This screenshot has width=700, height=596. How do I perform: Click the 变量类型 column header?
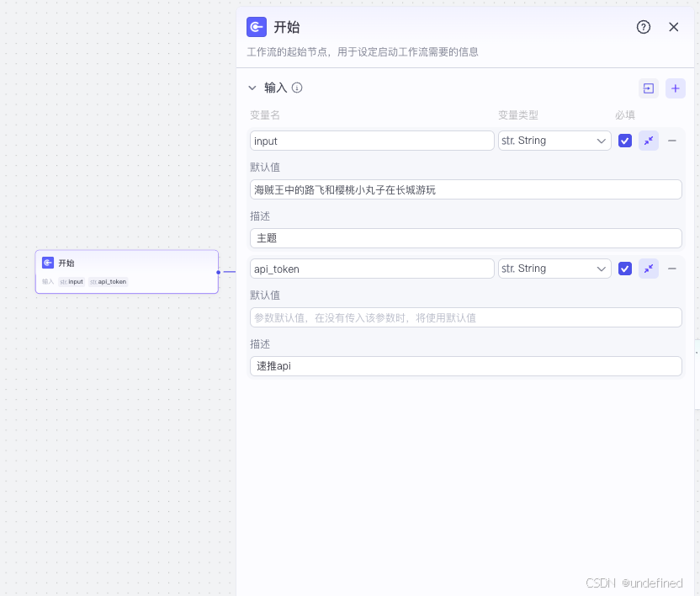coord(518,115)
